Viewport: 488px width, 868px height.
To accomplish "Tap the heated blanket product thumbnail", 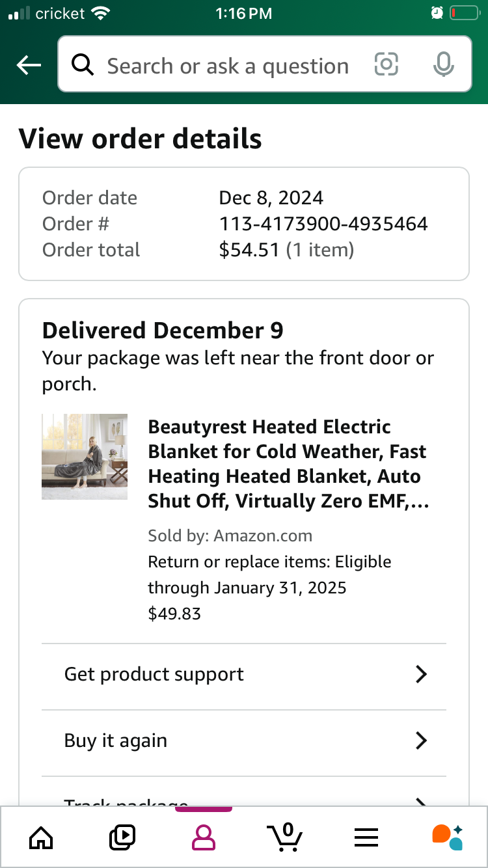I will pos(85,457).
